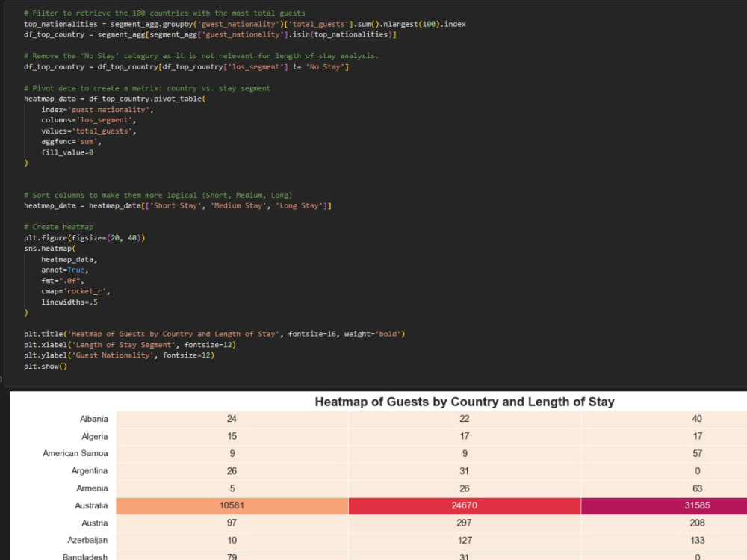Screen dimensions: 747x560
Task: Click the Australia cell showing 24670
Action: [x=465, y=505]
